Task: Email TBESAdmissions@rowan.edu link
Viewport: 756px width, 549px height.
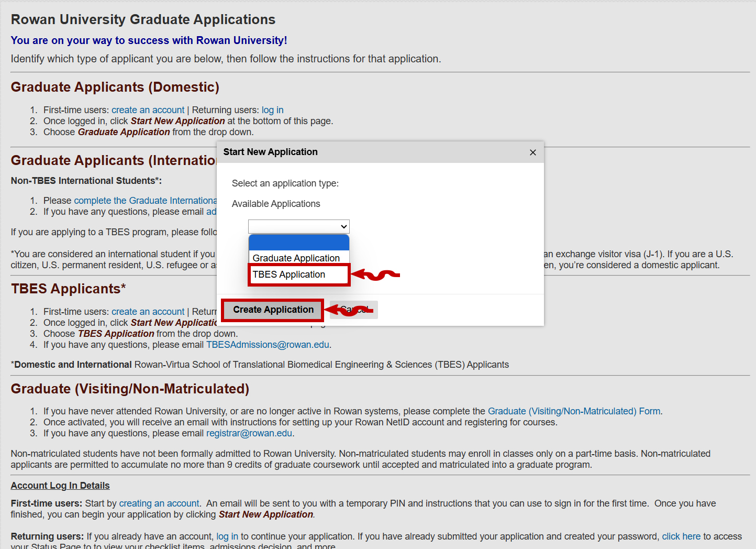Action: (x=268, y=345)
